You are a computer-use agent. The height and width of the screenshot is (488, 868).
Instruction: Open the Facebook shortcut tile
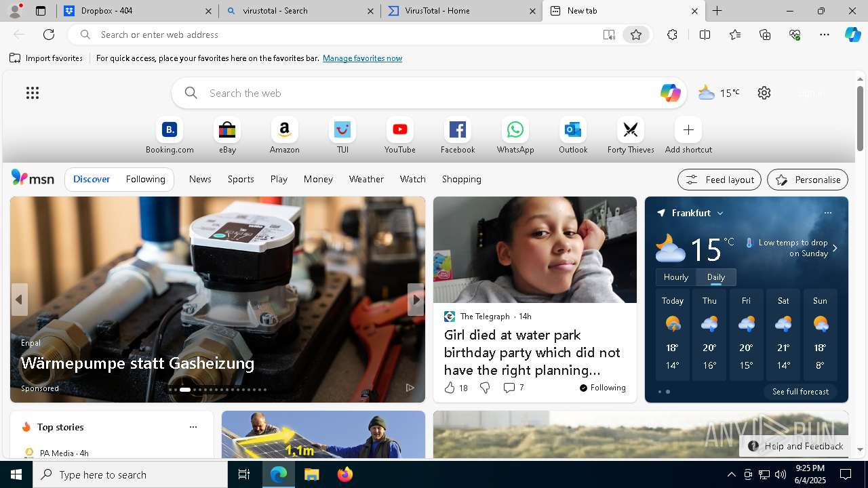[458, 136]
